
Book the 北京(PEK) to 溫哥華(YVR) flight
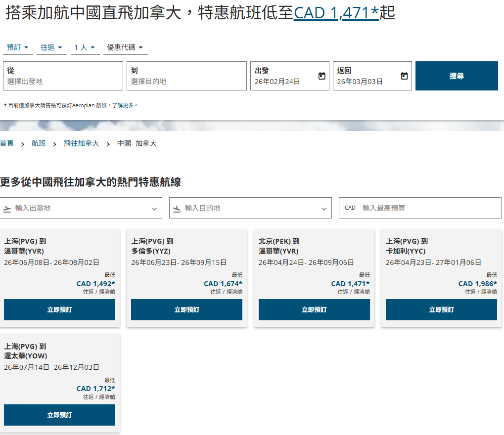click(x=314, y=310)
